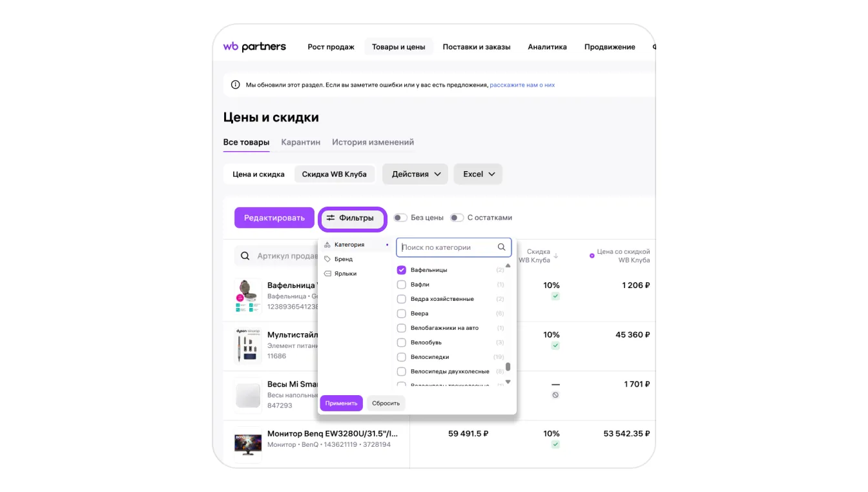Open Аналитика in the top menu
868x492 pixels.
click(547, 47)
